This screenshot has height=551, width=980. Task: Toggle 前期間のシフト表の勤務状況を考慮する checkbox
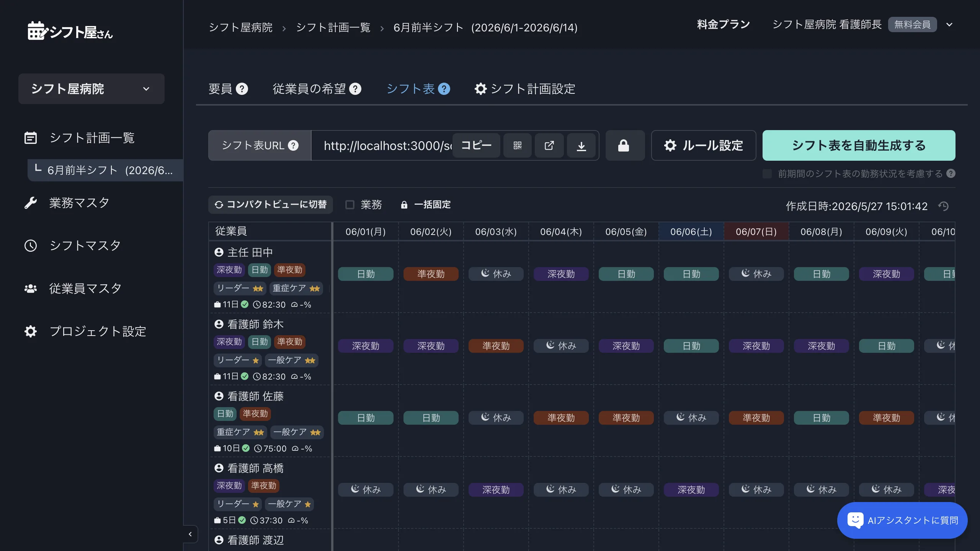click(x=767, y=174)
